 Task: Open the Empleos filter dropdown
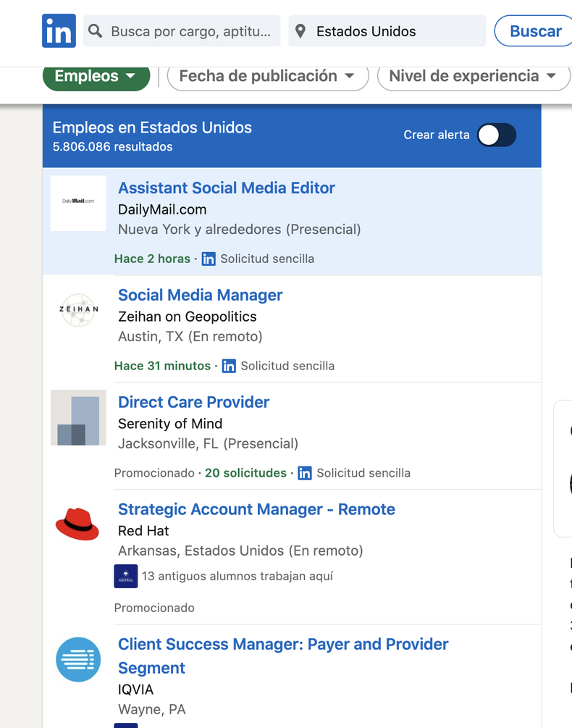coord(96,75)
